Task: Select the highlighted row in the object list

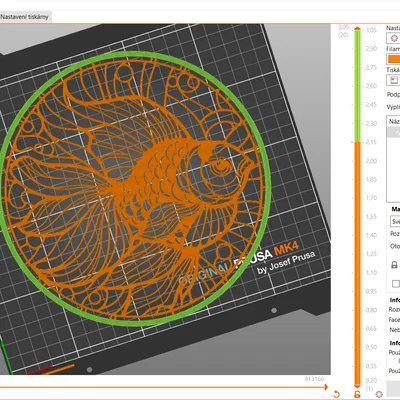Action: (393, 132)
